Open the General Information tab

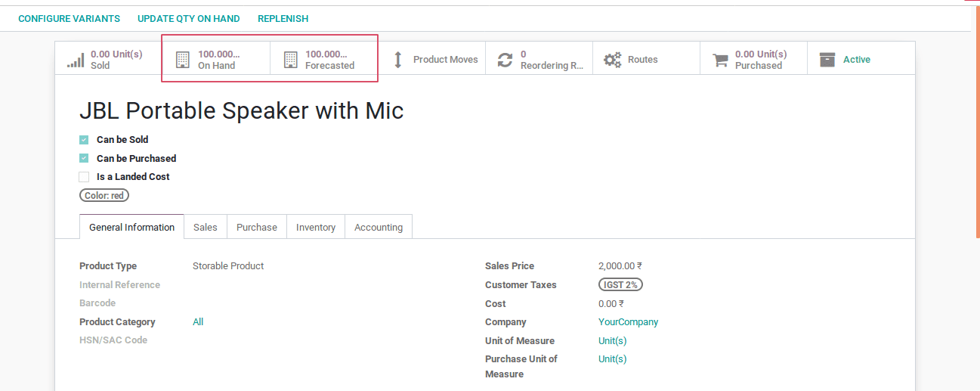tap(131, 227)
